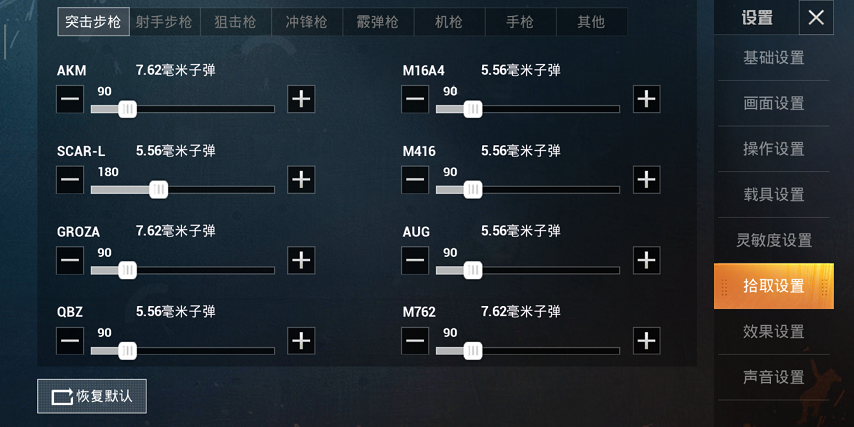Image resolution: width=854 pixels, height=427 pixels.
Task: Go to 画面设置 in the sidebar
Action: point(773,103)
